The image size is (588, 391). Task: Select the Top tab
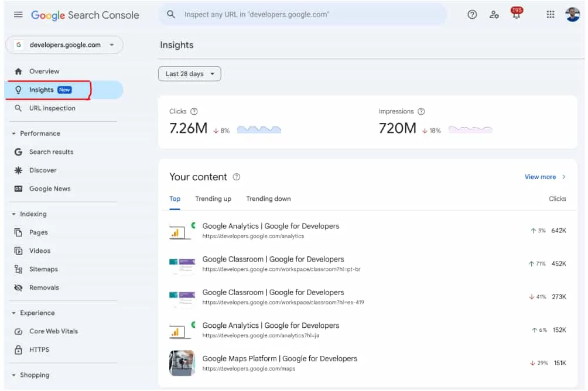point(175,199)
